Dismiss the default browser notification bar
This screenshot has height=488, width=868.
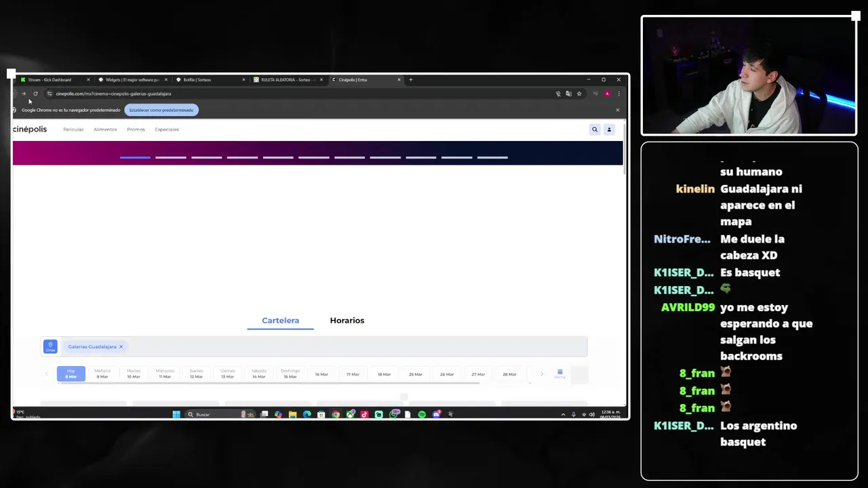[617, 110]
